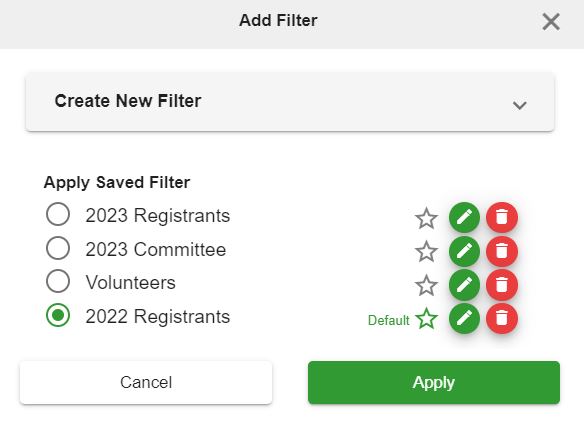Click the green default star for 2022 Registrants

(426, 319)
